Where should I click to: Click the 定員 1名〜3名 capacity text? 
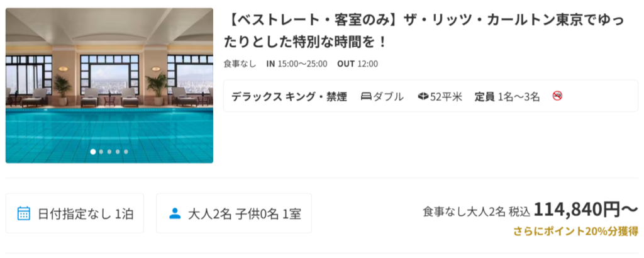coord(508,96)
